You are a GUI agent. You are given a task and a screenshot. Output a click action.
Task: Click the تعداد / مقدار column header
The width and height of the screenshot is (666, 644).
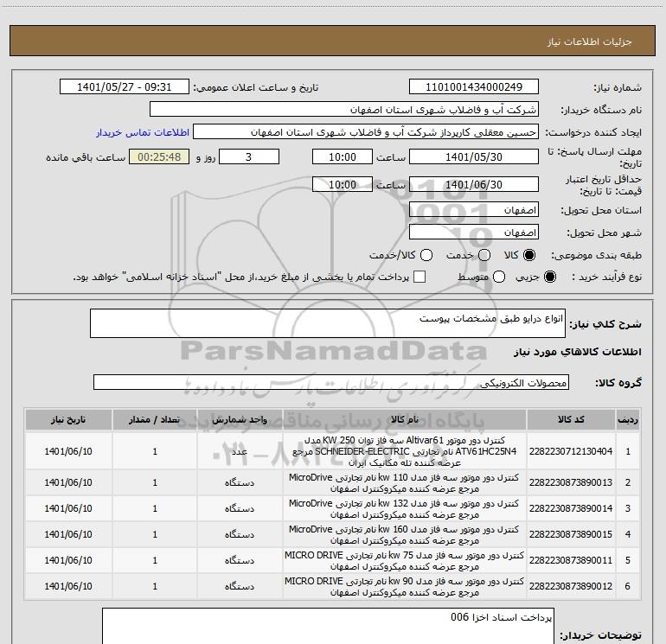tap(155, 419)
